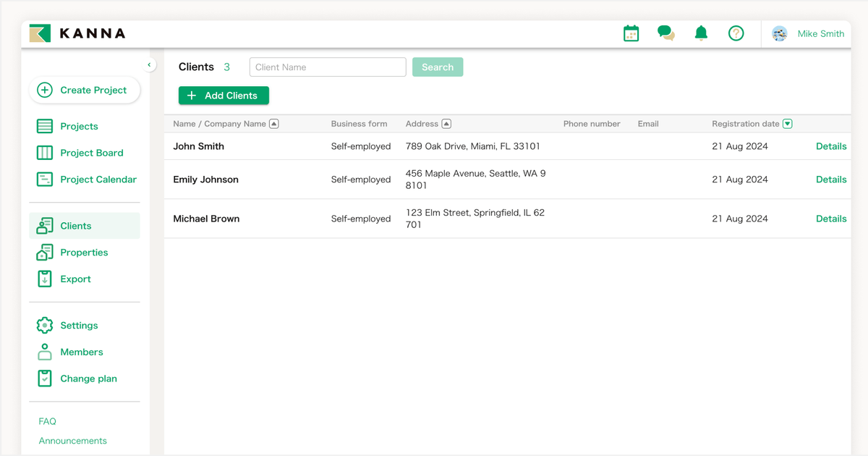Viewport: 868px width, 456px height.
Task: Toggle the Address column sort arrow
Action: coord(445,123)
